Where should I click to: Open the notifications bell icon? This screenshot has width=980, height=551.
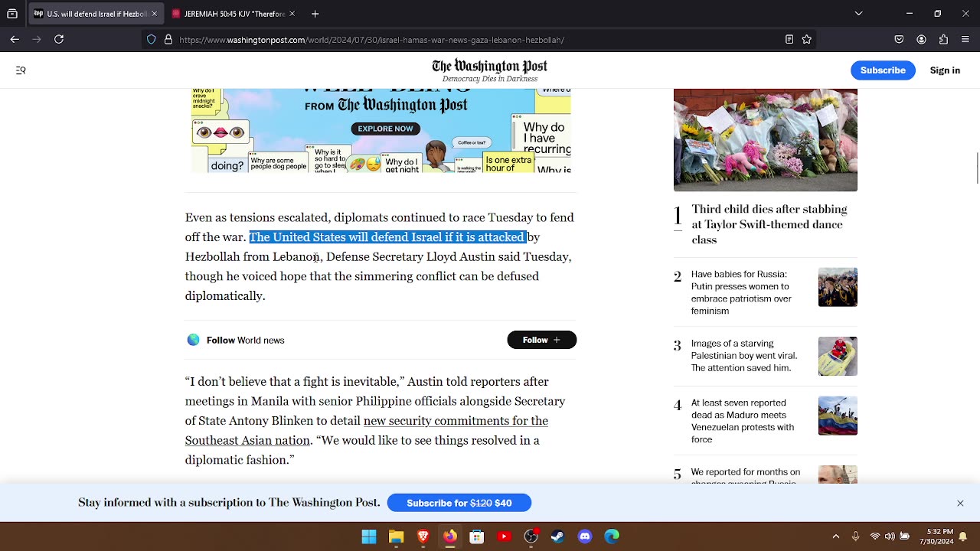(x=963, y=536)
